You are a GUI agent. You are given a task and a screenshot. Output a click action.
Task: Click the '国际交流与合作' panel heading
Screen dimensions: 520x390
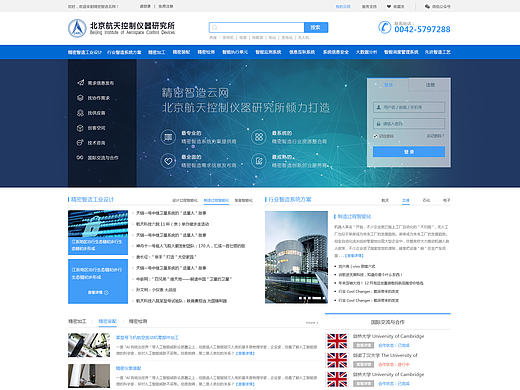(x=388, y=322)
